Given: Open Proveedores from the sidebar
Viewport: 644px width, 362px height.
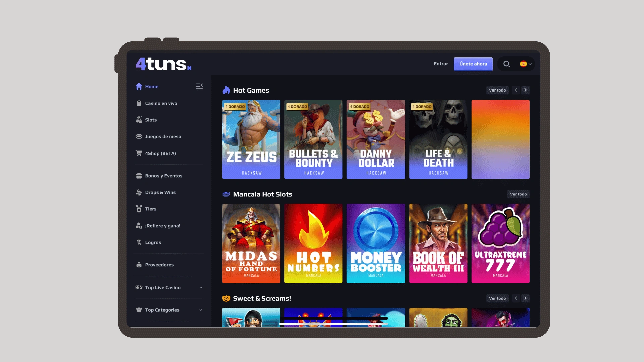Looking at the screenshot, I should click(x=159, y=265).
